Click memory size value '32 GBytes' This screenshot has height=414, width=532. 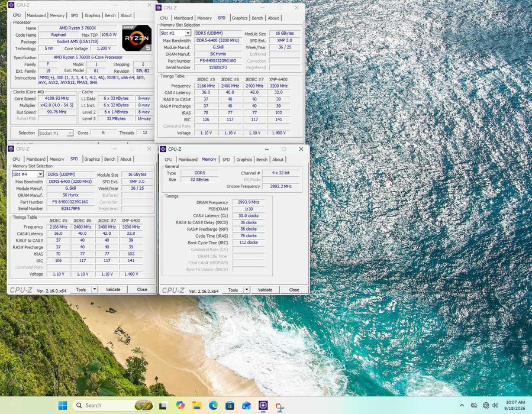point(200,179)
